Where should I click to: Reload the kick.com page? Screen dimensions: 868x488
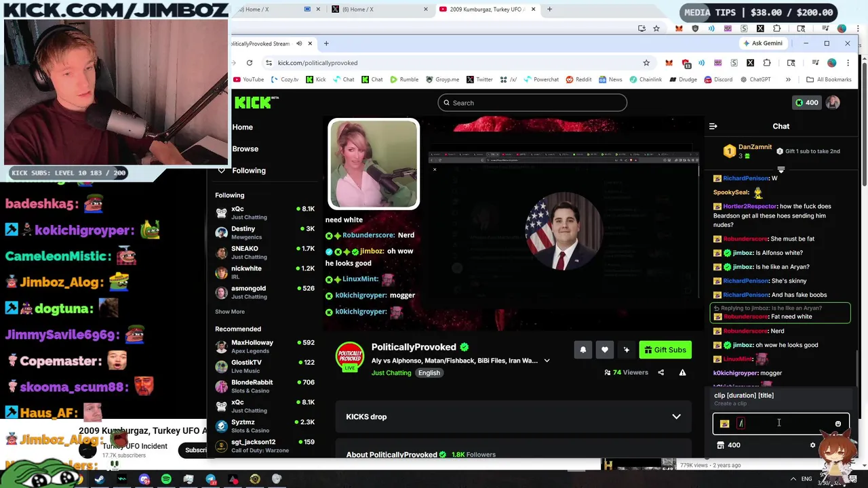pyautogui.click(x=250, y=62)
